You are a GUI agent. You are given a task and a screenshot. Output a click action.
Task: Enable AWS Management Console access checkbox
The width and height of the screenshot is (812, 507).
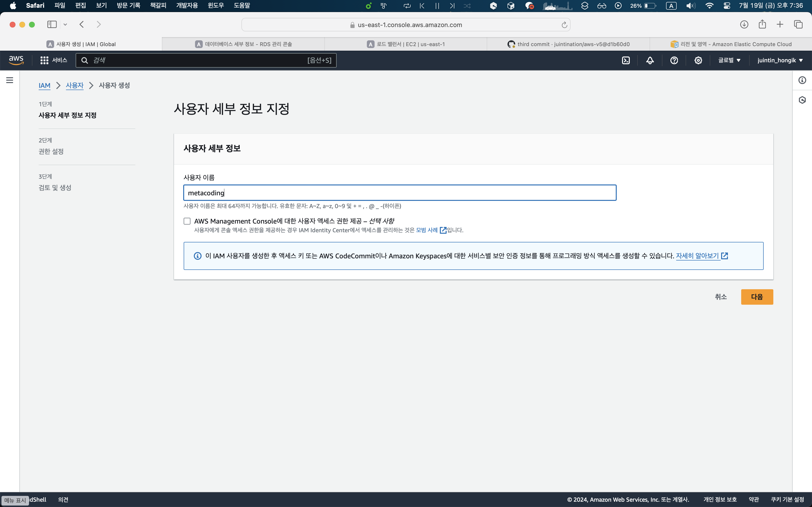pyautogui.click(x=187, y=221)
